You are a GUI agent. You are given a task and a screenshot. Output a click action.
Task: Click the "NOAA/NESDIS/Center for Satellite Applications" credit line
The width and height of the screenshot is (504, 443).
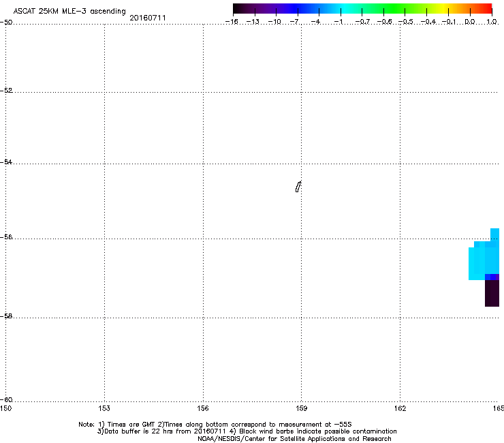(x=294, y=439)
